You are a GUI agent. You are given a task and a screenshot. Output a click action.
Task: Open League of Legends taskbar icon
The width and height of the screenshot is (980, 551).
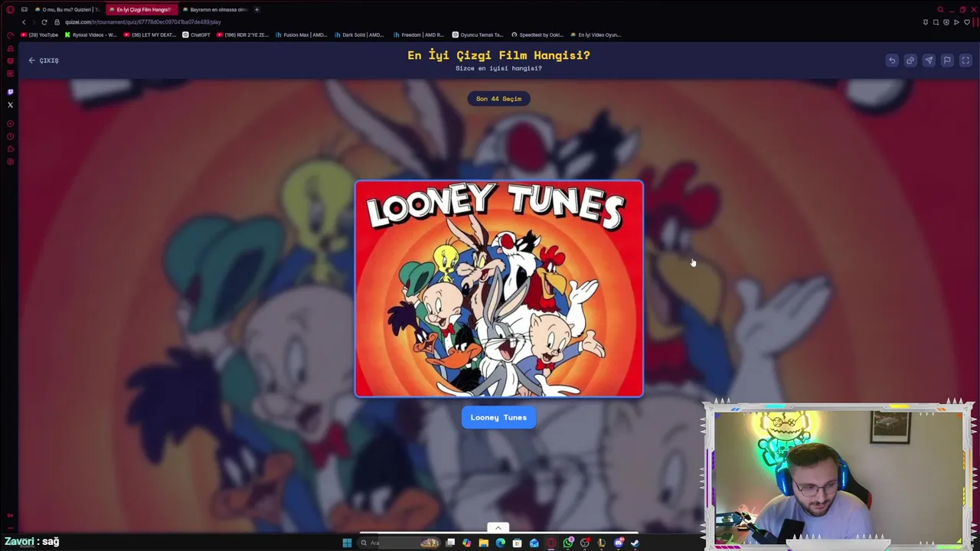[x=602, y=543]
